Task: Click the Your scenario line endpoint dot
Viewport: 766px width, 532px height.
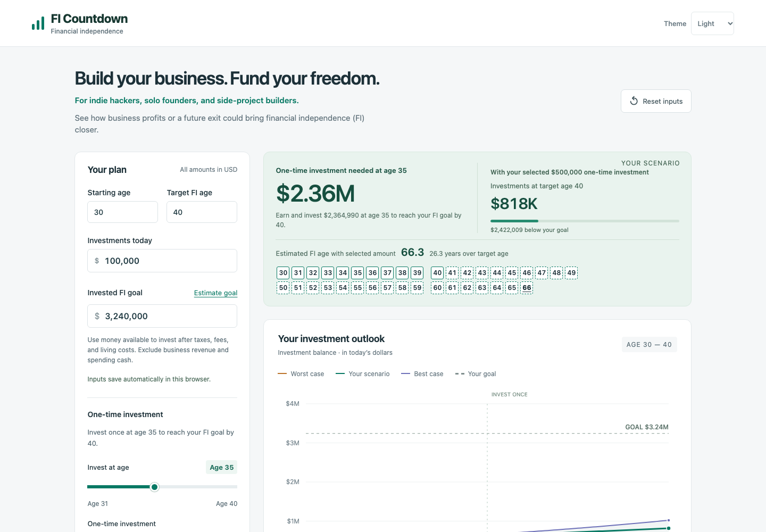Action: pos(669,528)
